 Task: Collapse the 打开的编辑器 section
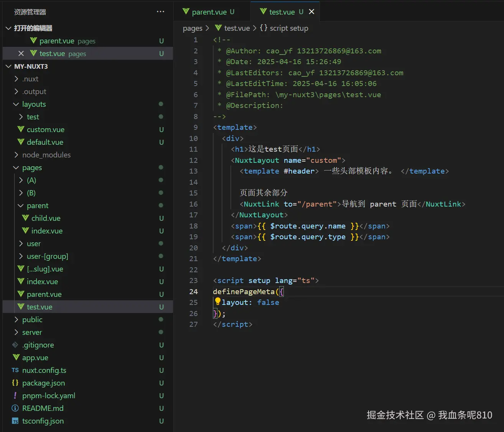tap(8, 28)
